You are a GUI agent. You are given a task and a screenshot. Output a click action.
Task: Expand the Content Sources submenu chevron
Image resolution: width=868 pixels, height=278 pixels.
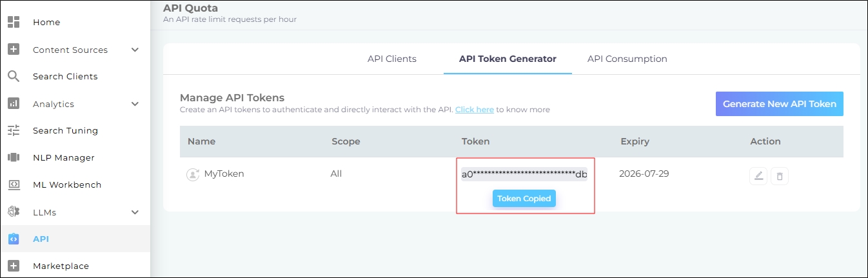pyautogui.click(x=135, y=50)
